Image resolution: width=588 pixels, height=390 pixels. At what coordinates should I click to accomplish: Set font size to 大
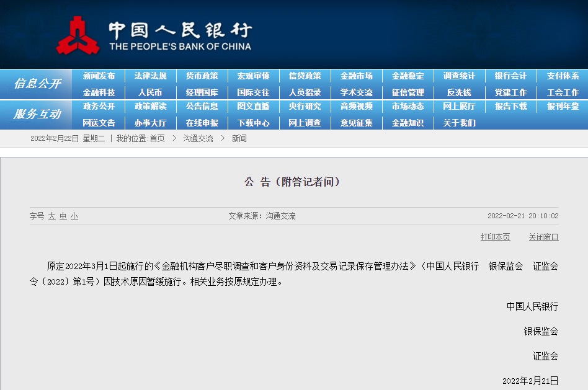coord(51,216)
